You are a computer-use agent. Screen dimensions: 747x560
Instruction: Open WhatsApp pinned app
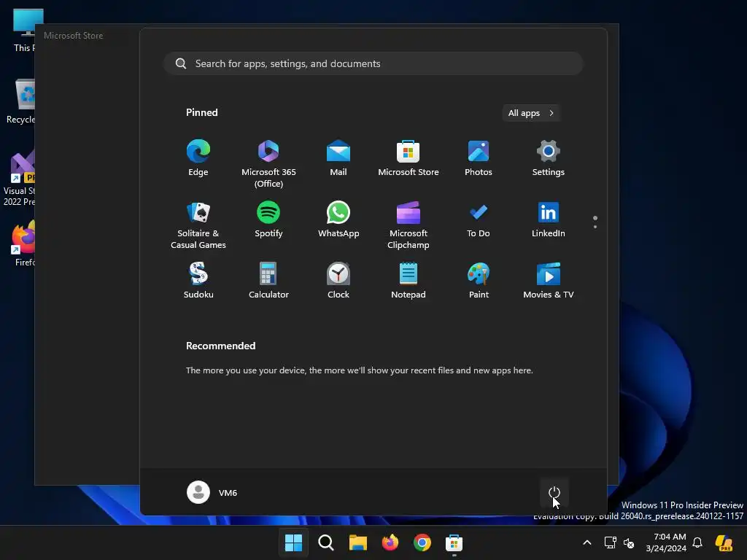pyautogui.click(x=338, y=220)
